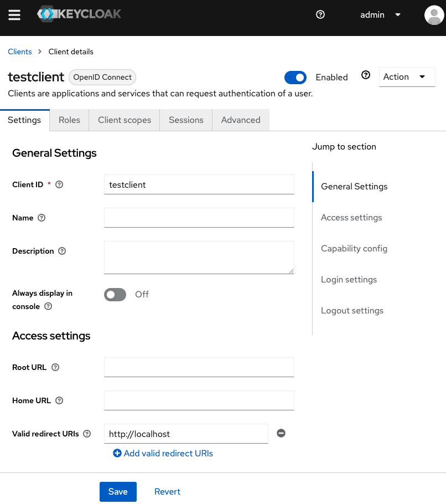Image resolution: width=446 pixels, height=504 pixels.
Task: Disable the client with the Enabled toggle
Action: click(x=295, y=78)
